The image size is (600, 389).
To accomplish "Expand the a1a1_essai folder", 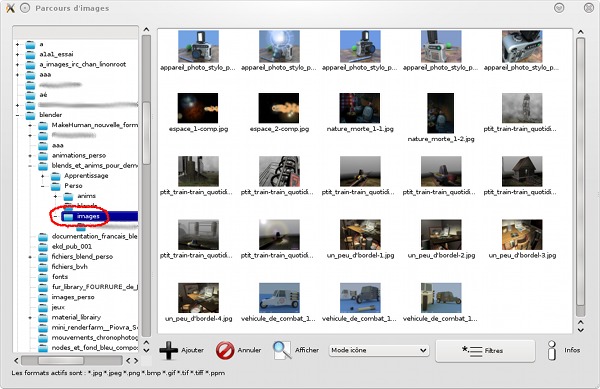I will pos(18,54).
